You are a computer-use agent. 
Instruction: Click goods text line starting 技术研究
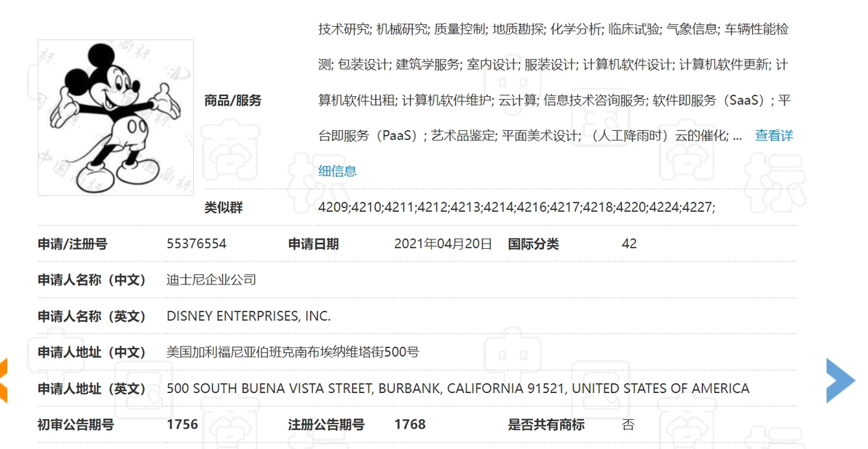click(553, 29)
